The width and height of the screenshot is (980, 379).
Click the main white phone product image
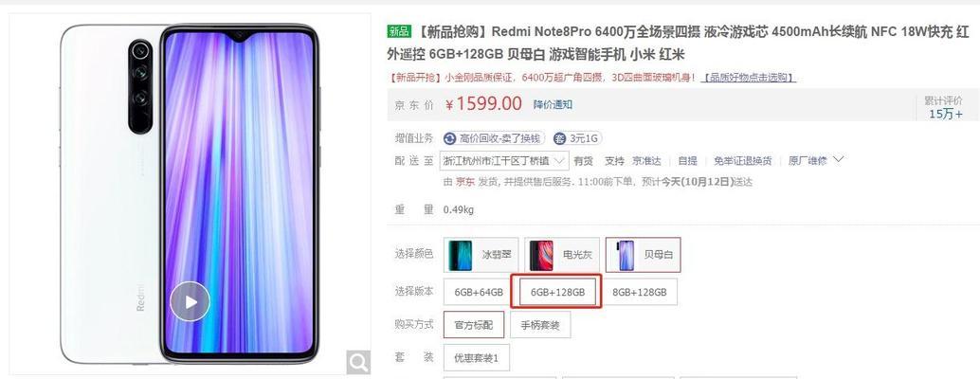pyautogui.click(x=190, y=193)
